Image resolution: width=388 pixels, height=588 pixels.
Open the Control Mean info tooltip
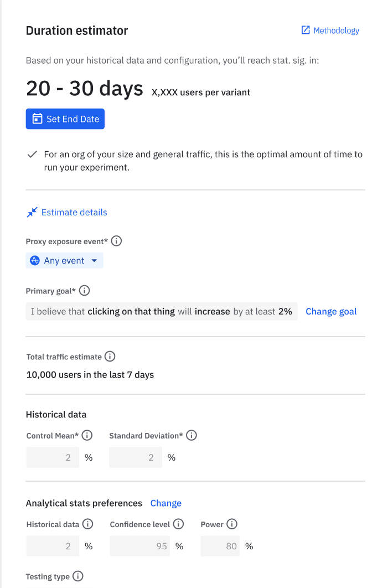point(87,435)
